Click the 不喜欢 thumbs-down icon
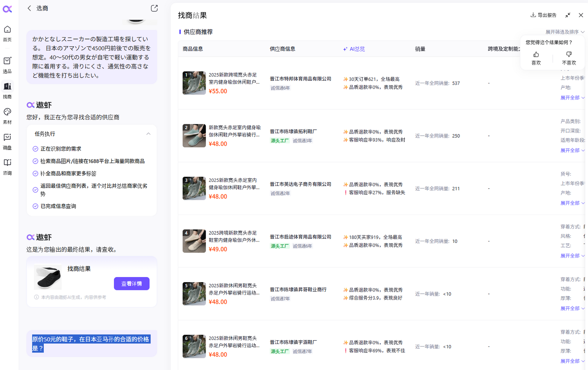The image size is (588, 370). [569, 55]
